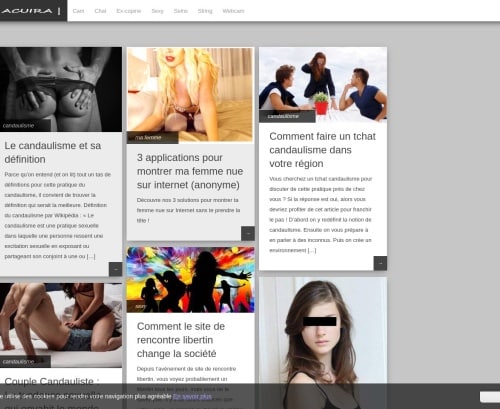Accept cookies with banner button
500x409 pixels.
(490, 397)
